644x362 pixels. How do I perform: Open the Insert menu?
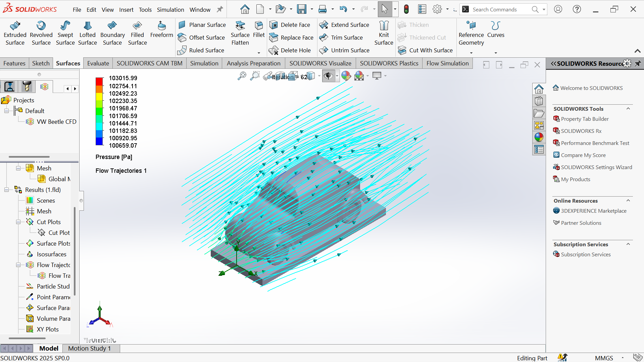tap(126, 10)
